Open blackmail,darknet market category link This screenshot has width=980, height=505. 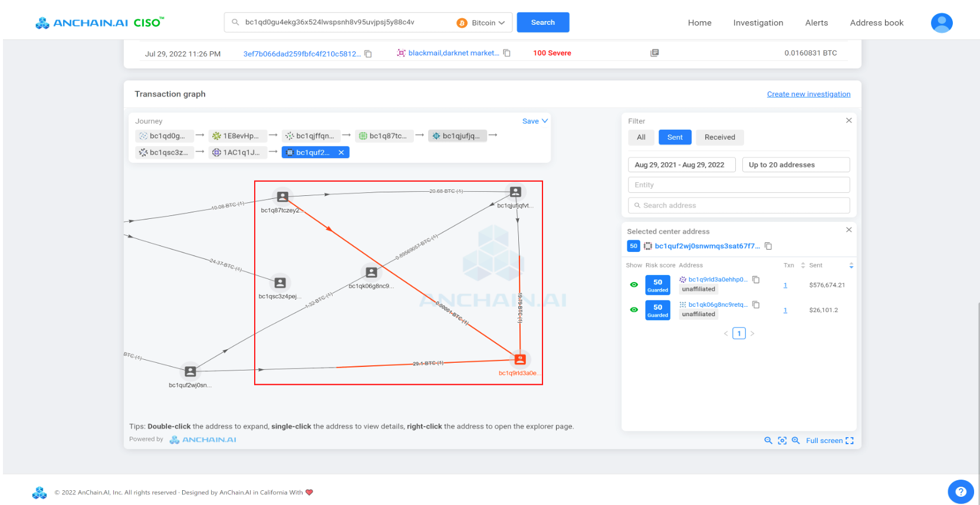[453, 53]
